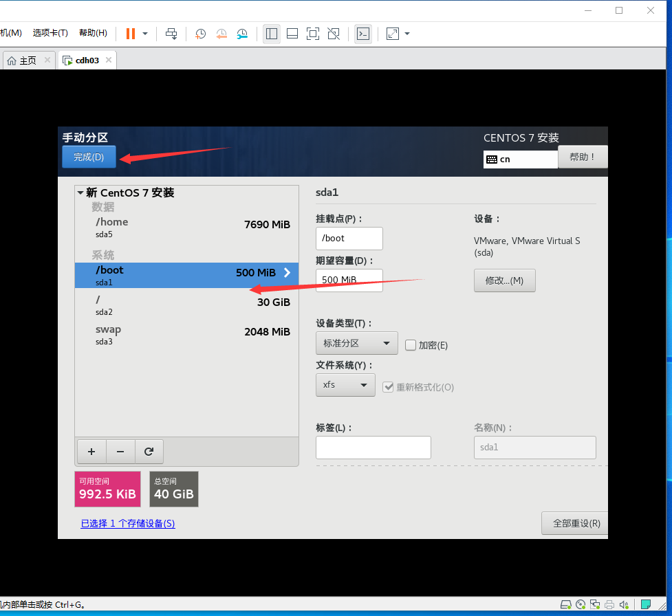
Task: Click the VMware Virtual S device text
Action: point(527,246)
